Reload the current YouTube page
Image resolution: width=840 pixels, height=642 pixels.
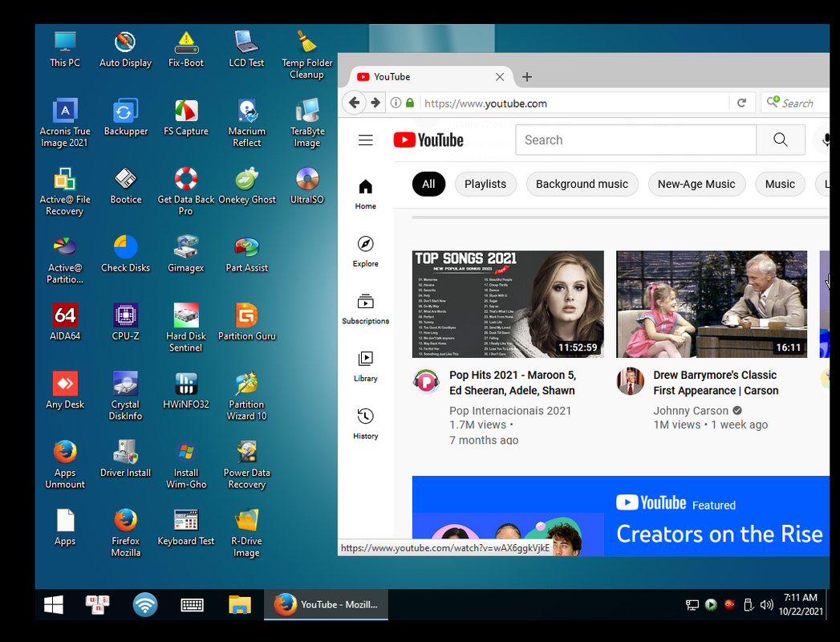tap(742, 103)
